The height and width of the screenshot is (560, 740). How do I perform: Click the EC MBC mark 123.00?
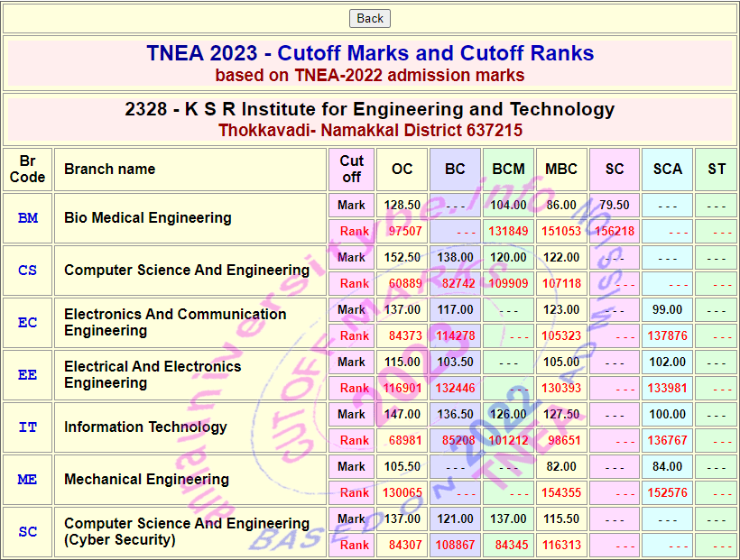coord(561,310)
